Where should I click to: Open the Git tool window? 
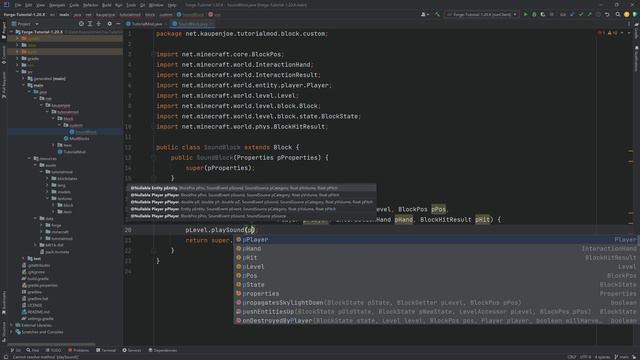16,350
